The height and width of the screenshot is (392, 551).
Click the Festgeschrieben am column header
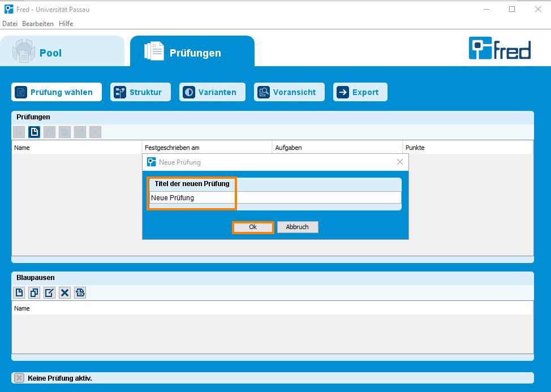click(207, 148)
